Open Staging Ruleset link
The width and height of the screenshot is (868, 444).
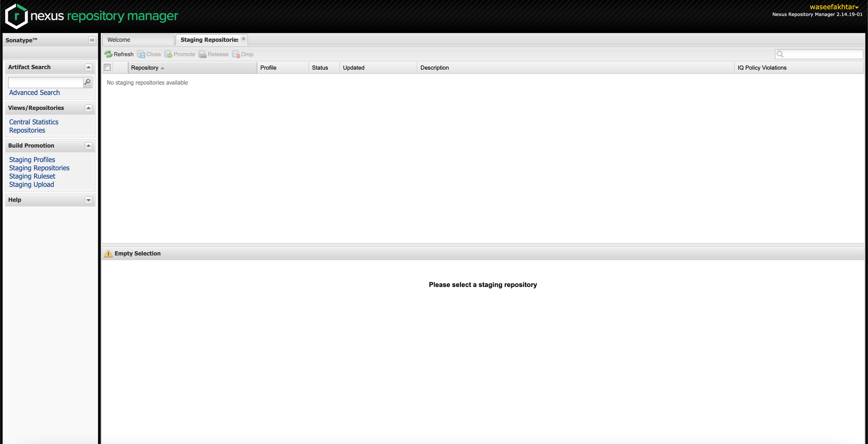point(32,176)
